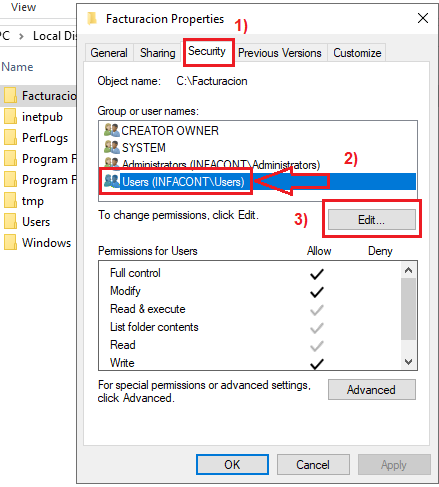Click the Windows folder icon
This screenshot has height=487, width=439.
coord(10,243)
